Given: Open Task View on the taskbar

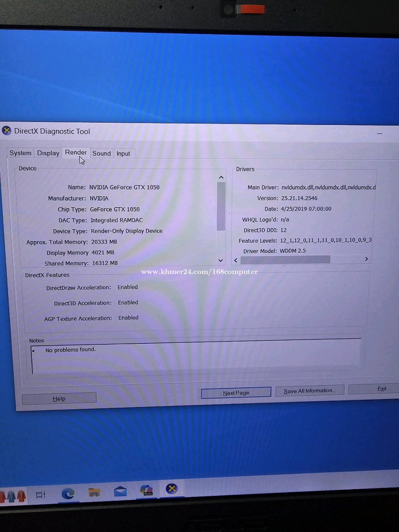Looking at the screenshot, I should click(41, 495).
